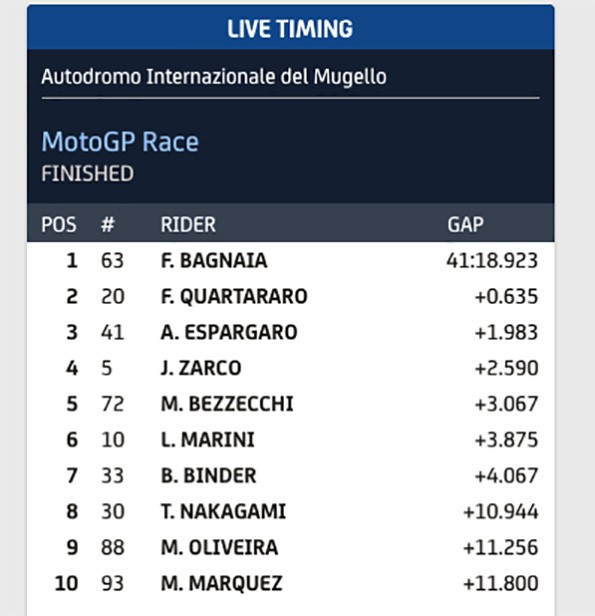Select the Autodromo Internazionale del Mugello heading

pos(214,76)
